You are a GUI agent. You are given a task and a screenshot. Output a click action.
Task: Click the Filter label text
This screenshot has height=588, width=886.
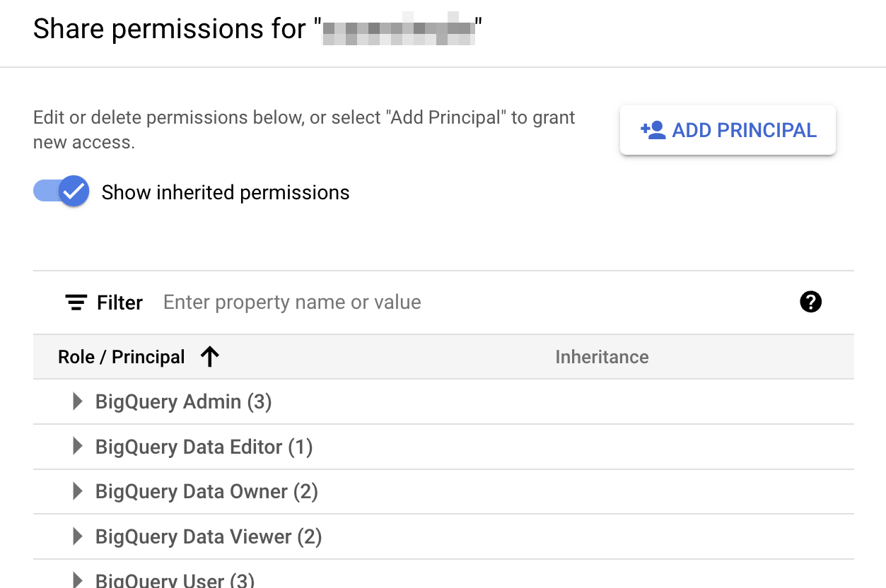point(120,302)
